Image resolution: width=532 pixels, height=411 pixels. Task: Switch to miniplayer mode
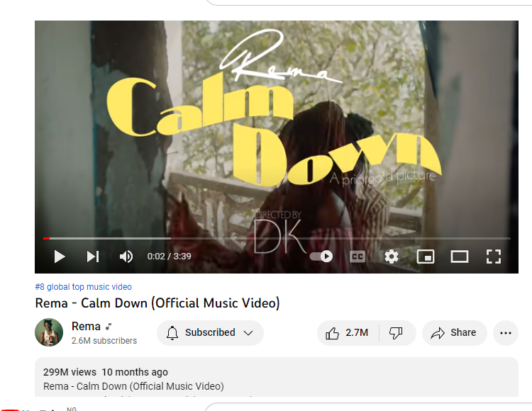click(x=426, y=257)
